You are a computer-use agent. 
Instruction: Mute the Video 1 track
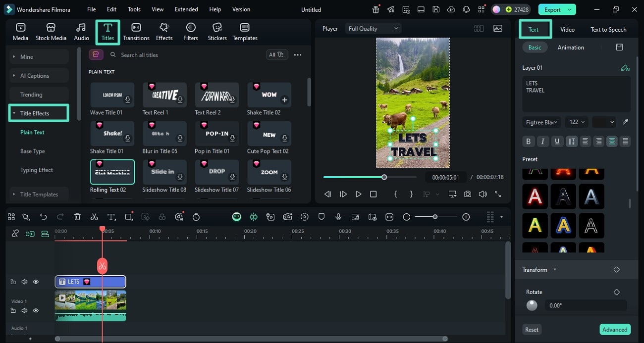click(24, 310)
